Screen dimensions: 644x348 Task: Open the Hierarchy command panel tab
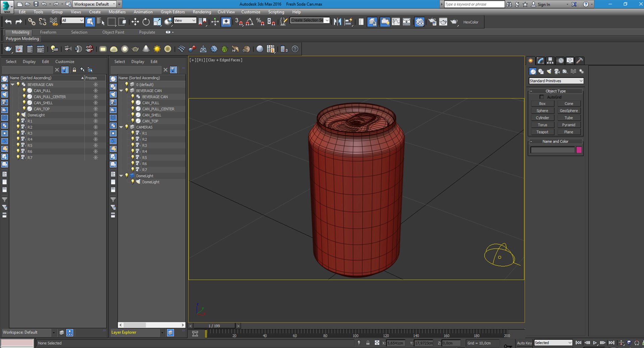point(550,61)
